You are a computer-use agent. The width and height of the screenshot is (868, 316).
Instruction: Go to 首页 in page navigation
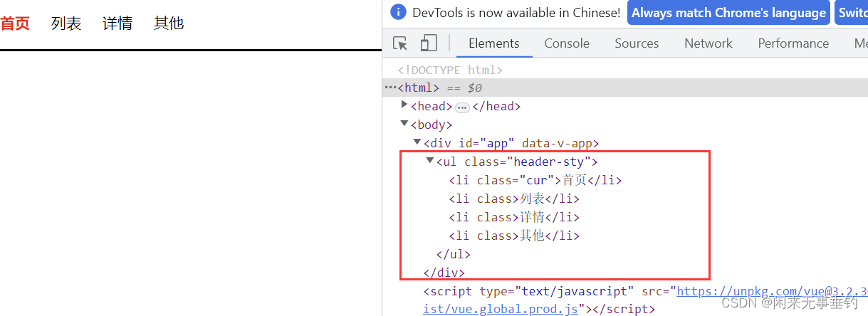(x=15, y=23)
